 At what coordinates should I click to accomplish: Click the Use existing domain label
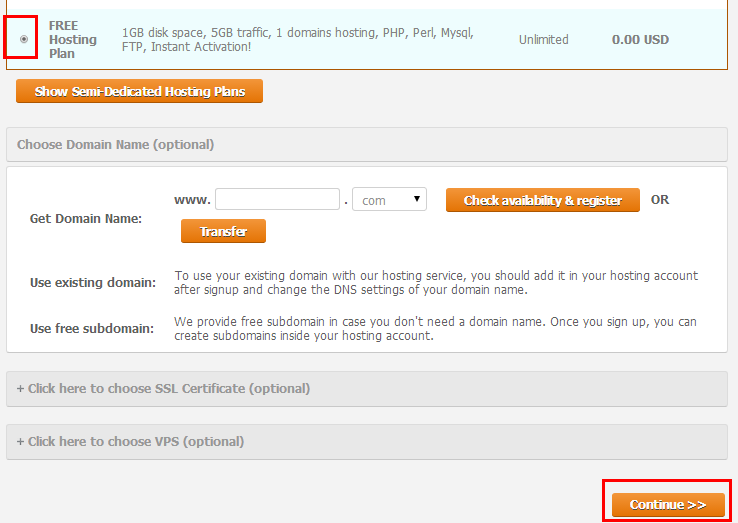[x=93, y=283]
